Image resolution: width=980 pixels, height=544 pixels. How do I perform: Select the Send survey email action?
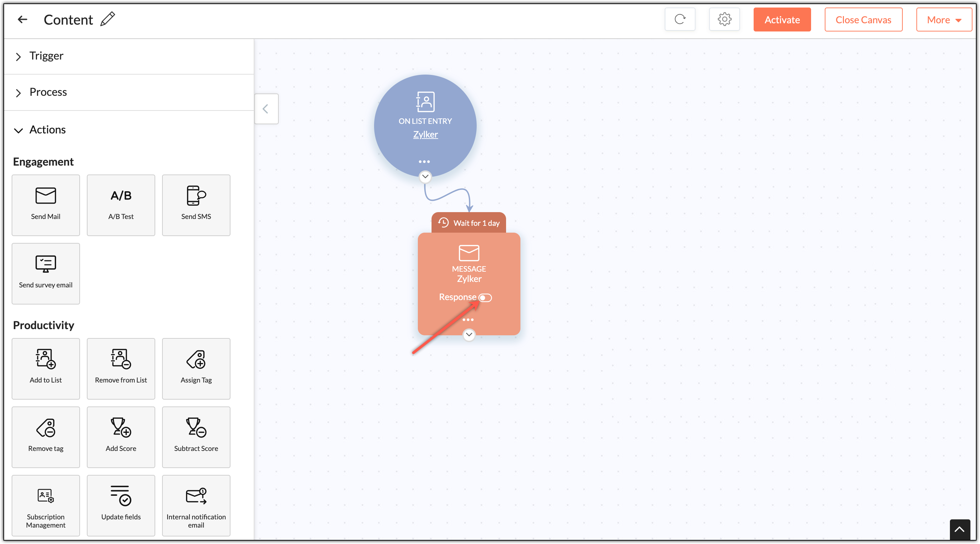(46, 274)
